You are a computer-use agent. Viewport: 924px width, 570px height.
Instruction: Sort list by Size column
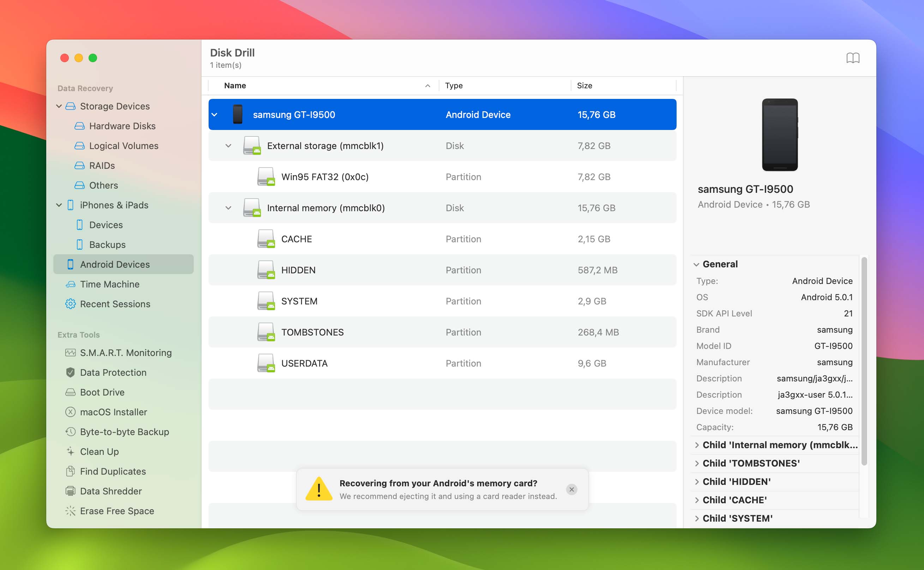tap(623, 85)
